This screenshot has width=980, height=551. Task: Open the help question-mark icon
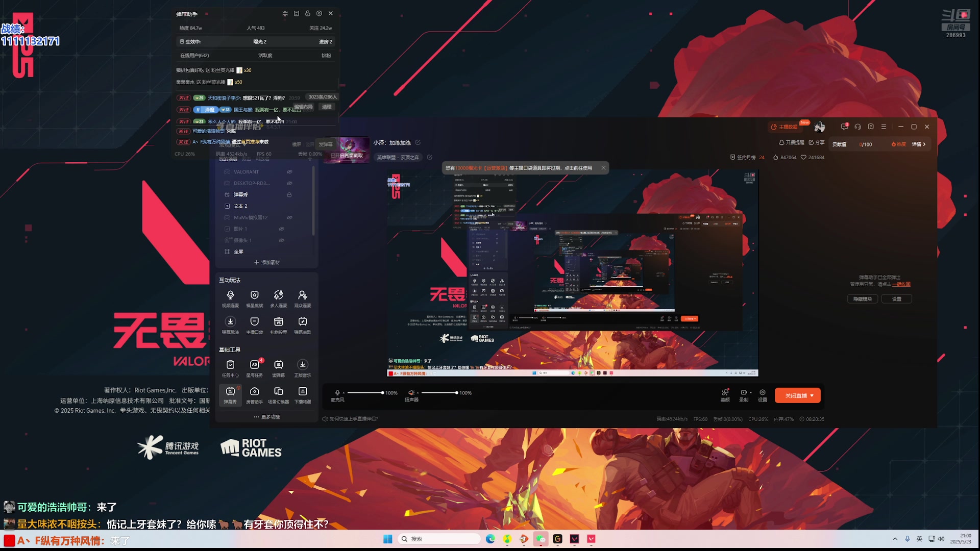click(871, 127)
